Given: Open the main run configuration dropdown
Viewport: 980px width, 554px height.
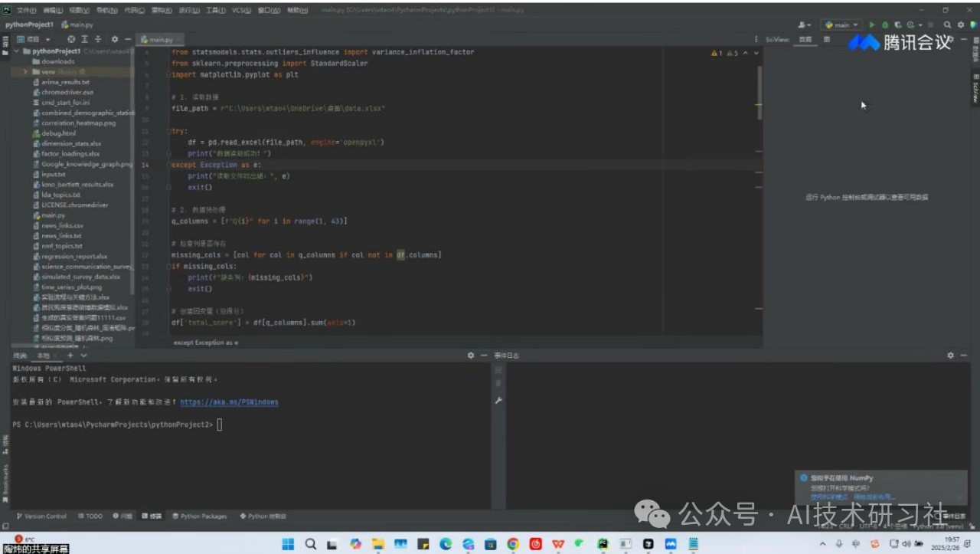Looking at the screenshot, I should pyautogui.click(x=841, y=25).
